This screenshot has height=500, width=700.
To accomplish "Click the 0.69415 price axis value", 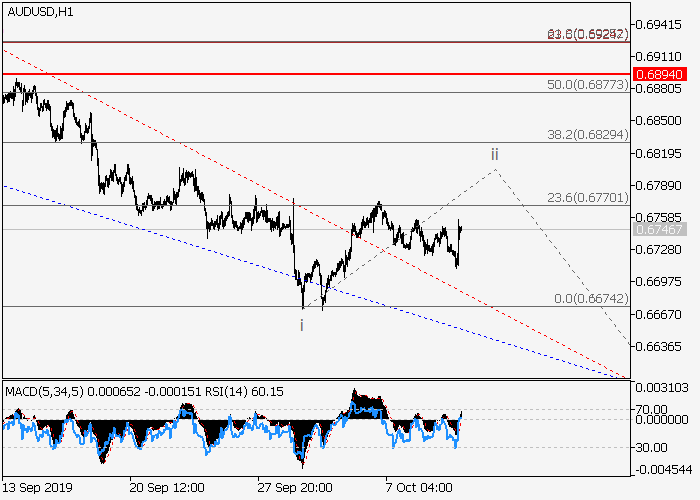I will [x=660, y=23].
